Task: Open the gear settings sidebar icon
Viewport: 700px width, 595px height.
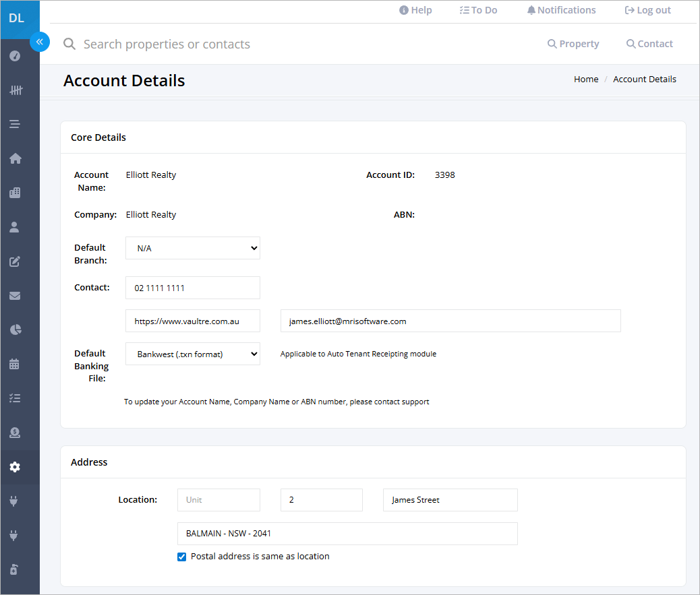Action: (15, 467)
